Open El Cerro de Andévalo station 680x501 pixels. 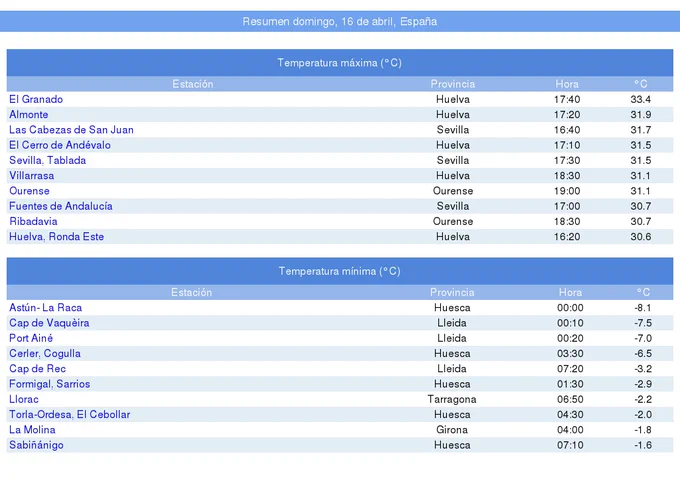coord(60,145)
